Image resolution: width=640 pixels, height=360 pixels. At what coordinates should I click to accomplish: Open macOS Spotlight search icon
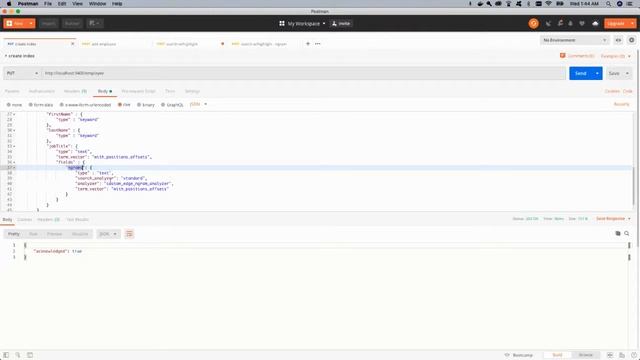[608, 4]
